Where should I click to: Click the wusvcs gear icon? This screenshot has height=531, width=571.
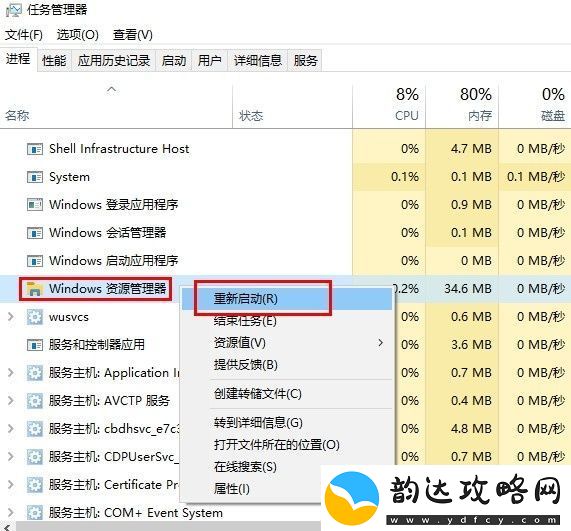click(35, 317)
